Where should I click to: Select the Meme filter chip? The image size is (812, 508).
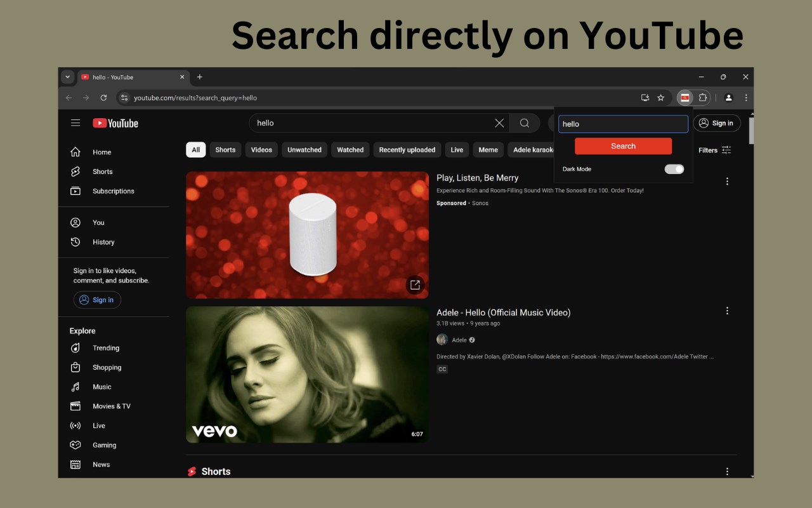pyautogui.click(x=488, y=150)
